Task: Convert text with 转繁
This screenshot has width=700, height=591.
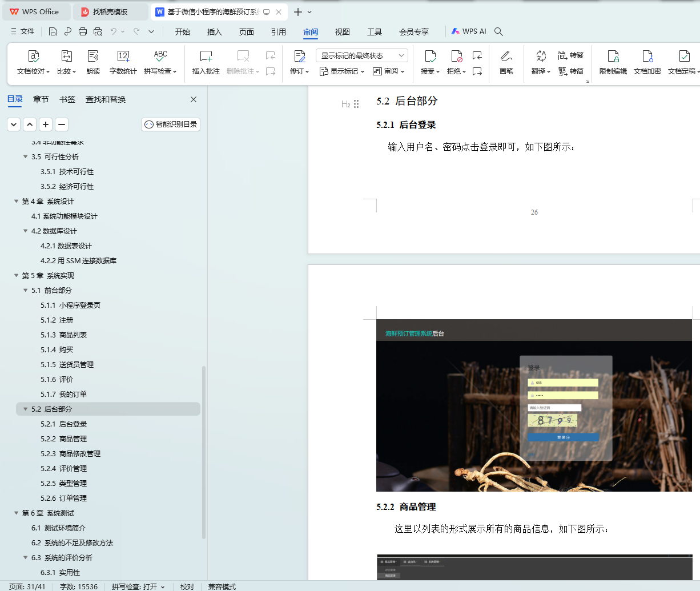Action: (x=571, y=55)
